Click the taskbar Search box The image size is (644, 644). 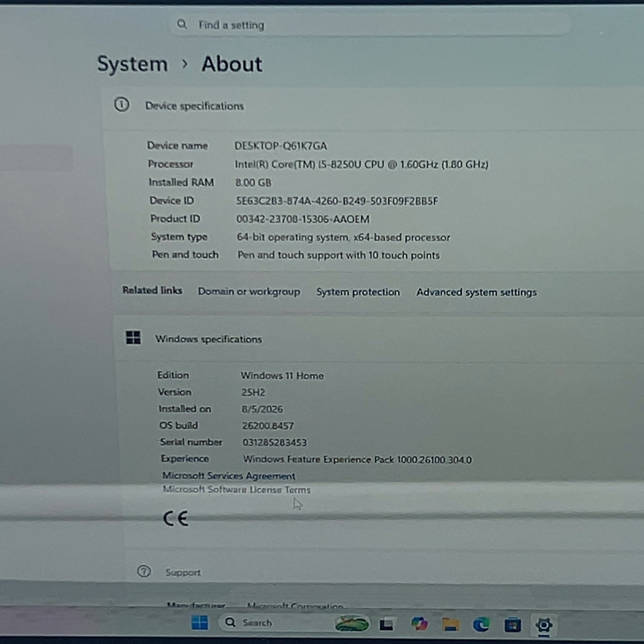(275, 623)
